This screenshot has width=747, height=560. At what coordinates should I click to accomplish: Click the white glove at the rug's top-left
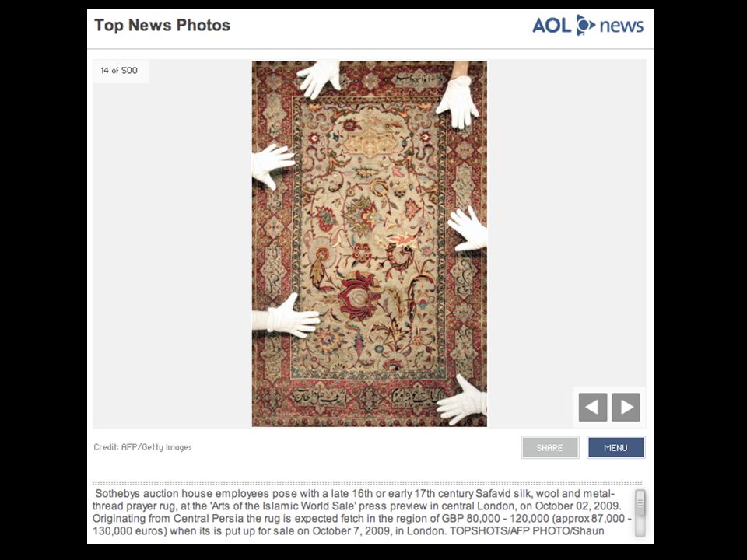[x=319, y=77]
